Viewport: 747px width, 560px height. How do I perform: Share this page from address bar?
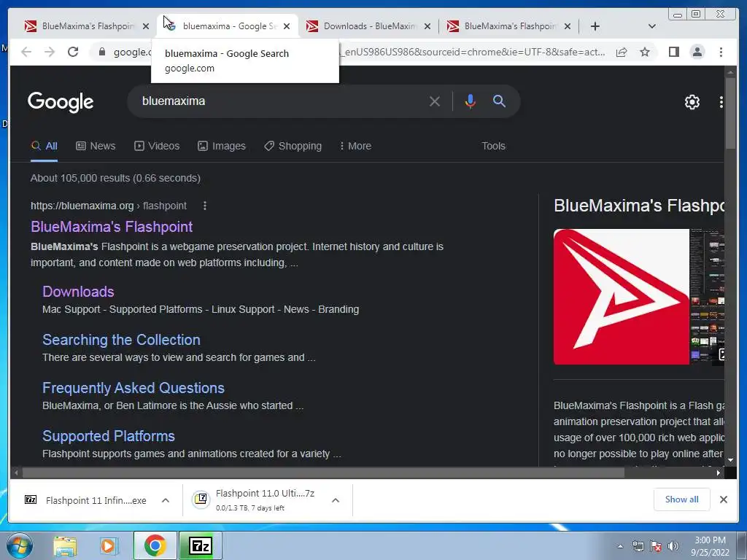point(622,52)
